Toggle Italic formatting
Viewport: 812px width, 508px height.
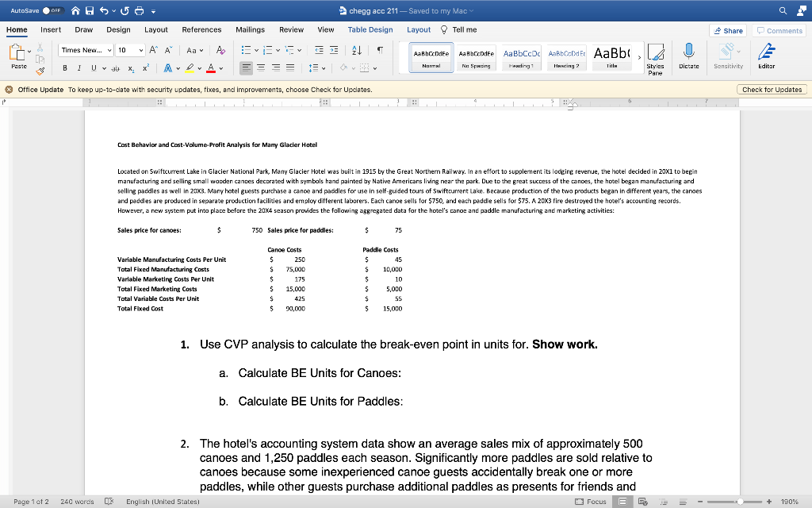(79, 68)
